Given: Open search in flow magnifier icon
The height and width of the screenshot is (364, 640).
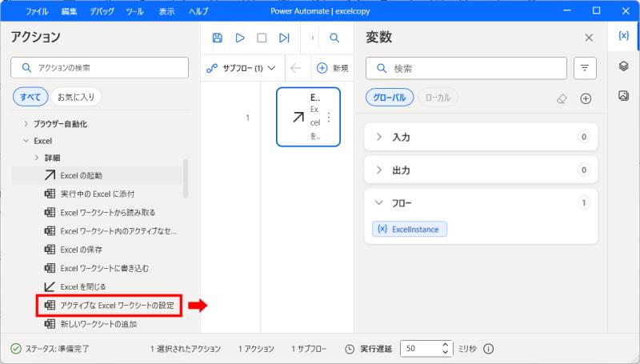Looking at the screenshot, I should pos(334,38).
